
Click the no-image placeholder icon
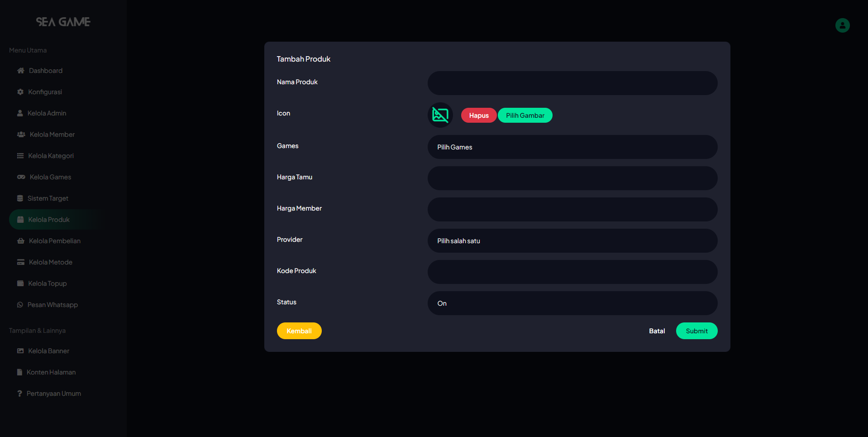440,115
